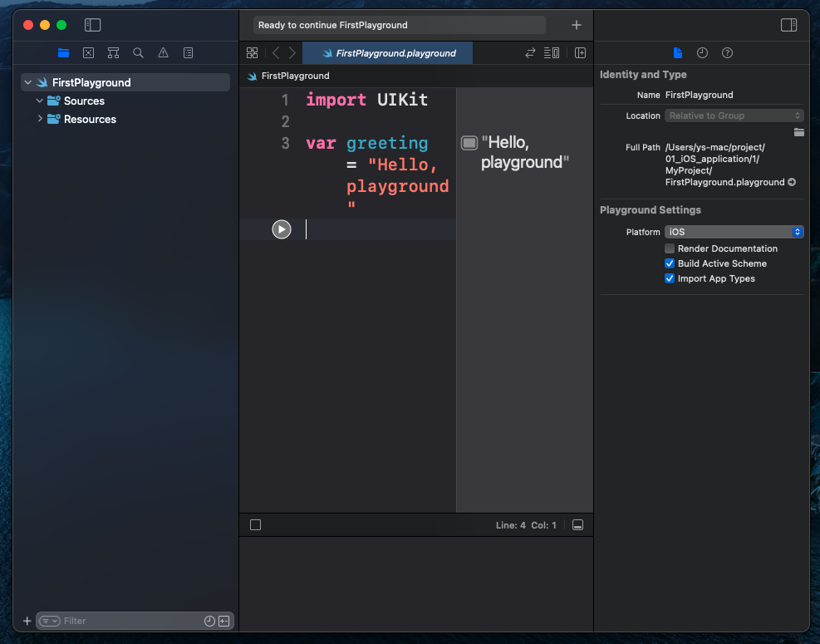
Task: Click the Playground Settings heading
Action: pos(650,209)
